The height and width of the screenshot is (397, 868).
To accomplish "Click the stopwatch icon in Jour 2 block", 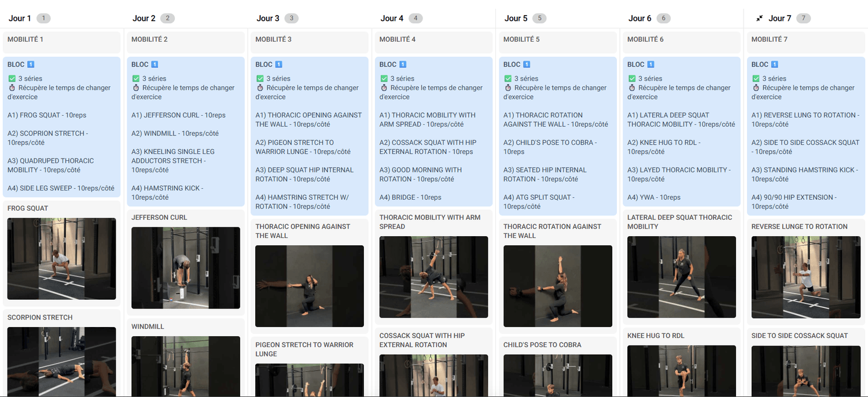I will click(136, 88).
